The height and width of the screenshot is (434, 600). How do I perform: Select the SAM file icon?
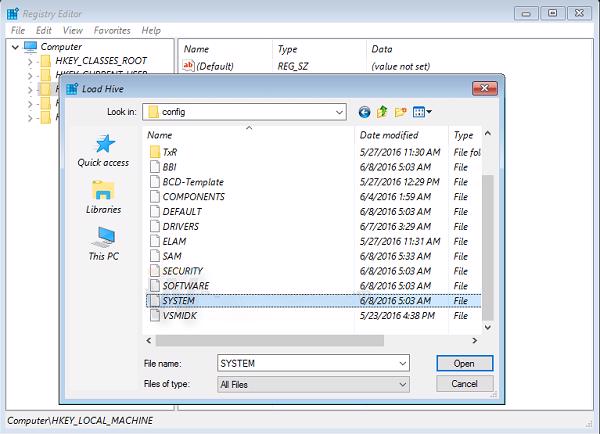155,256
